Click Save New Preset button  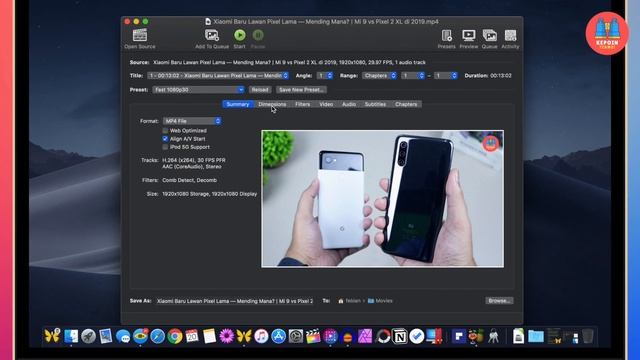pos(301,90)
